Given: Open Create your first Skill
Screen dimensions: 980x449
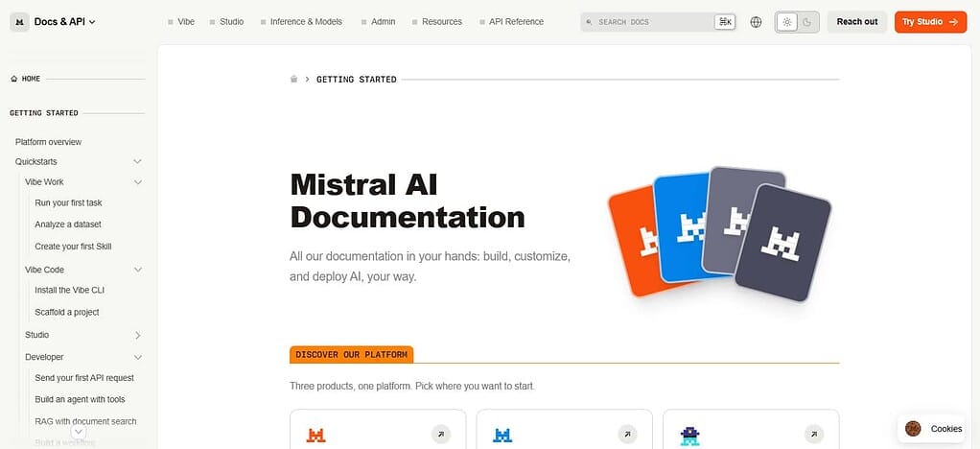Looking at the screenshot, I should pyautogui.click(x=73, y=247).
